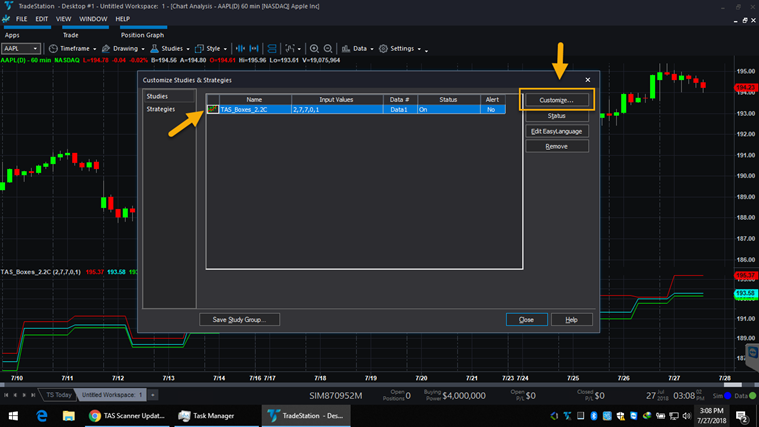Click the TAS_Boxes_2.2C study row icon
The height and width of the screenshot is (427, 759).
213,109
